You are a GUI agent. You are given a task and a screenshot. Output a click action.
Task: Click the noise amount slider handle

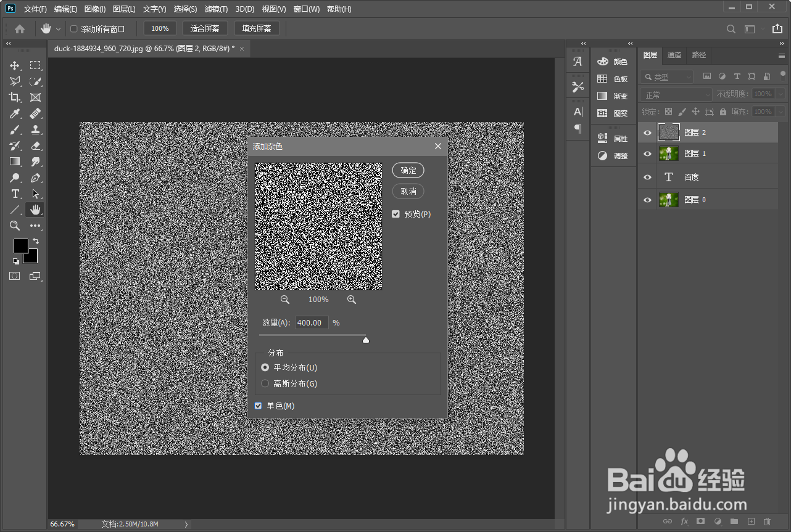pyautogui.click(x=366, y=339)
